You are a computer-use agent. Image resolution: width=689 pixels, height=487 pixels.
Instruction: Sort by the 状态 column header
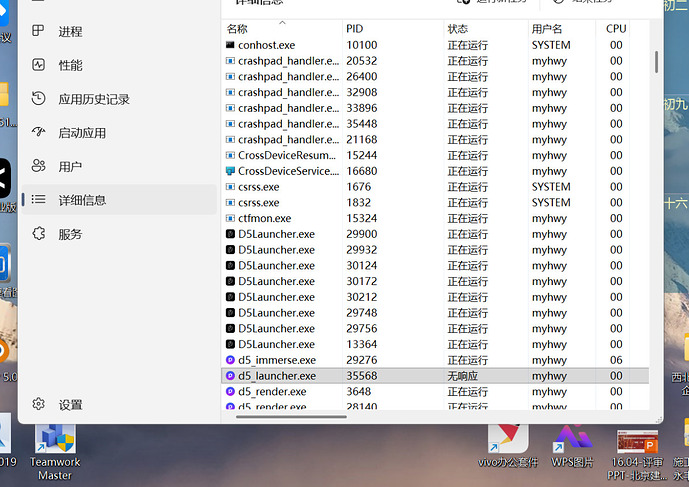pos(486,29)
